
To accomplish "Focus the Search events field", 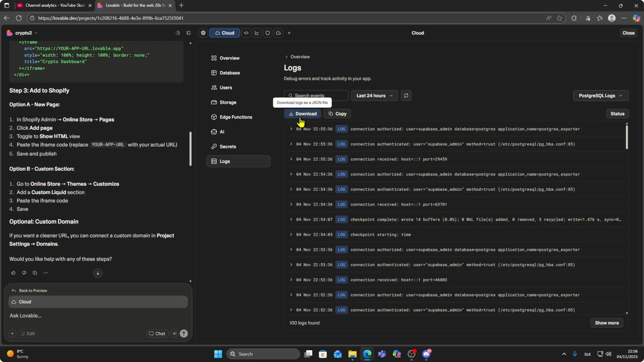I will point(316,95).
